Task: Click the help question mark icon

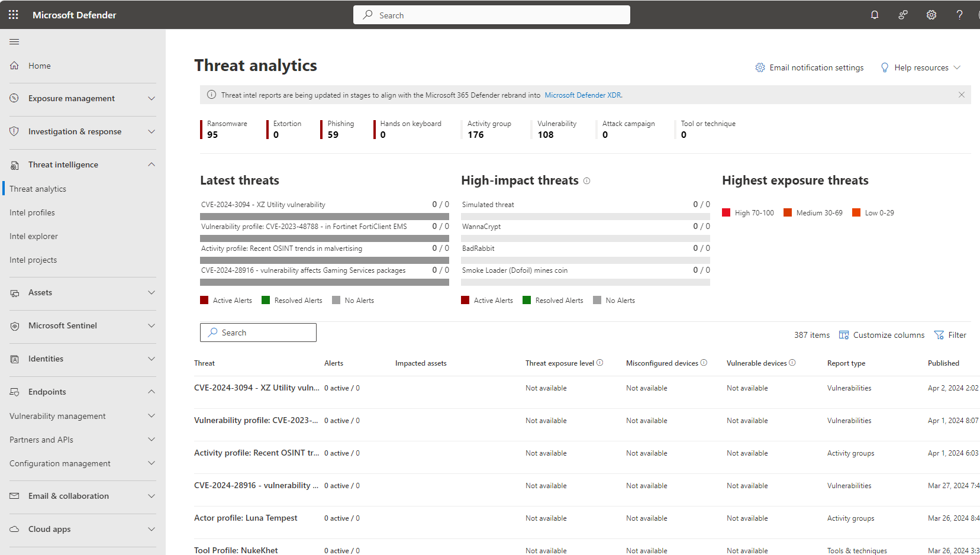Action: (959, 15)
